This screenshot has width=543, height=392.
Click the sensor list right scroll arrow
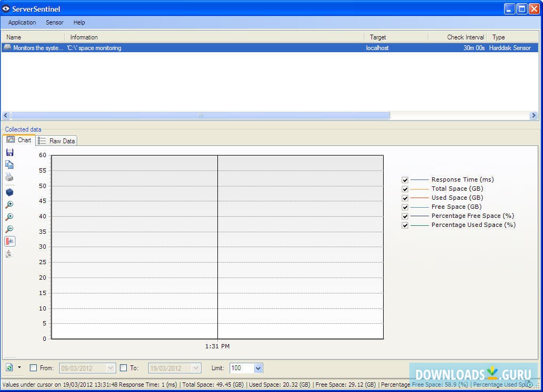point(533,115)
